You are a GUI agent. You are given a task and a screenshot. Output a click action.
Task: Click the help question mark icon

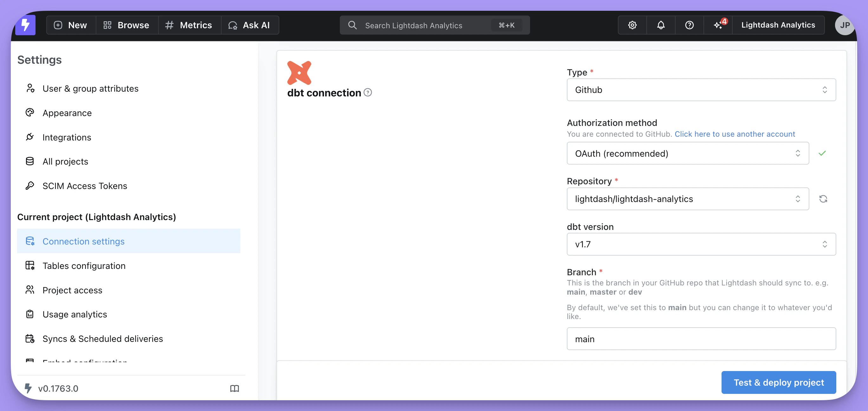click(689, 25)
